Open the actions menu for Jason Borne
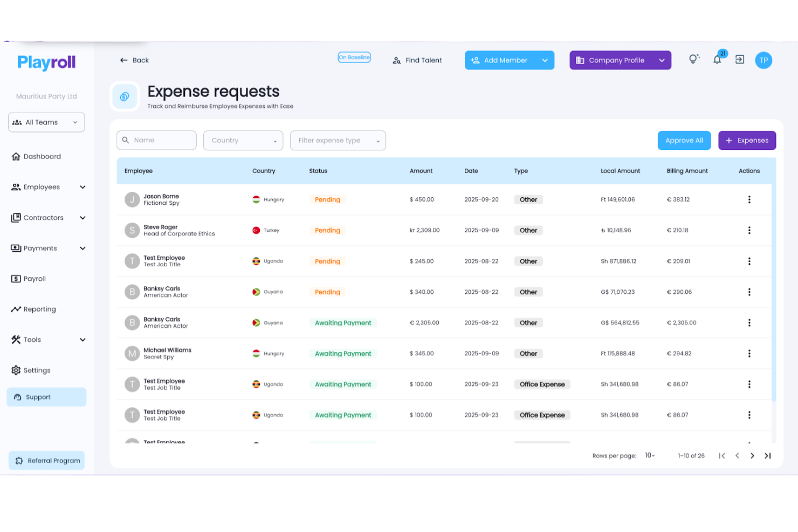The height and width of the screenshot is (532, 798). point(749,199)
